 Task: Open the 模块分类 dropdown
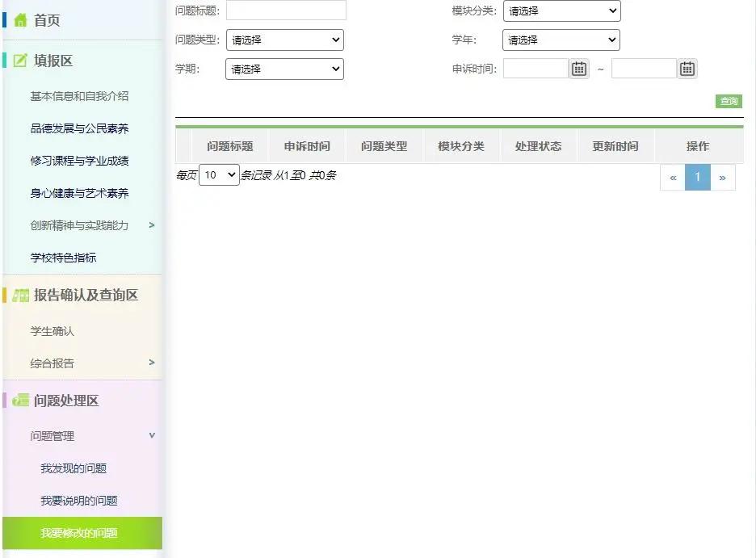click(561, 11)
